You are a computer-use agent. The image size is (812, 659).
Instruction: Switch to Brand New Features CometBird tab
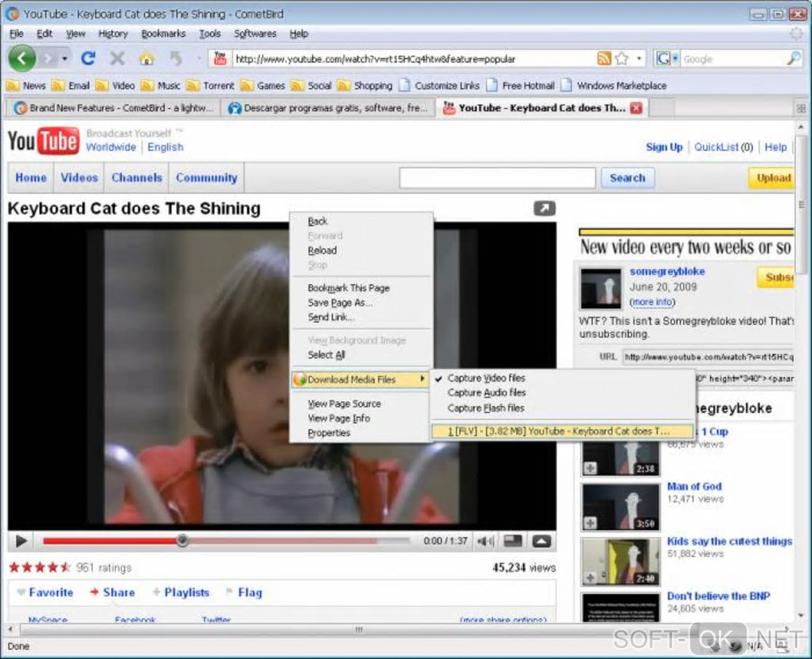[114, 107]
